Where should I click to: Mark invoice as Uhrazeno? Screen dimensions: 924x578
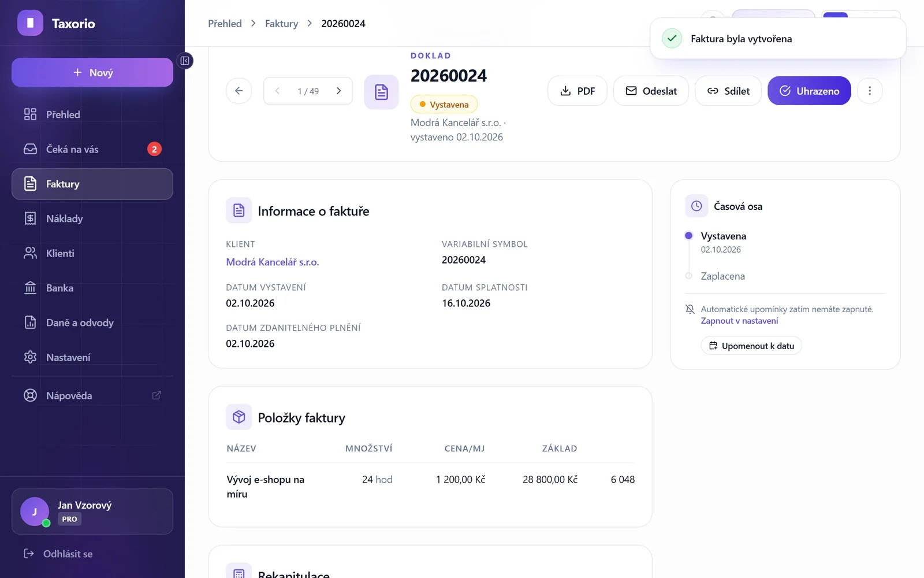(x=809, y=91)
